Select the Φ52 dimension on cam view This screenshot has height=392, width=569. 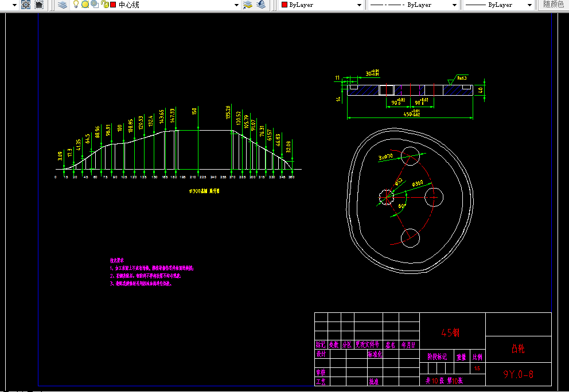click(x=398, y=182)
